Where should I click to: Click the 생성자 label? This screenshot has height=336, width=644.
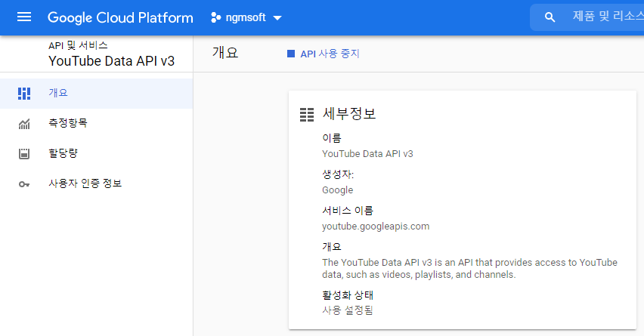click(338, 174)
